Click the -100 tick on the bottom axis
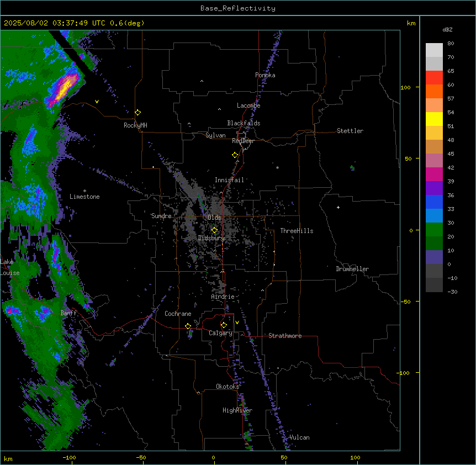 tap(69, 457)
